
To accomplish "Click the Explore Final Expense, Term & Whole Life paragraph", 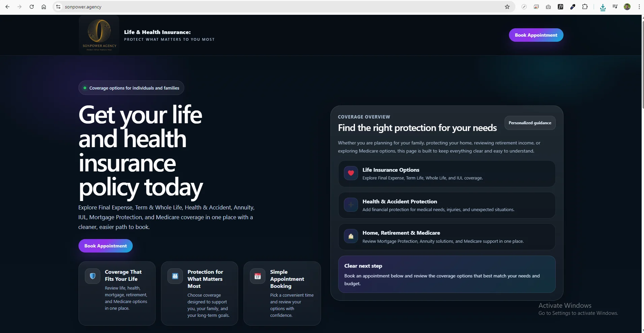I will click(x=166, y=217).
